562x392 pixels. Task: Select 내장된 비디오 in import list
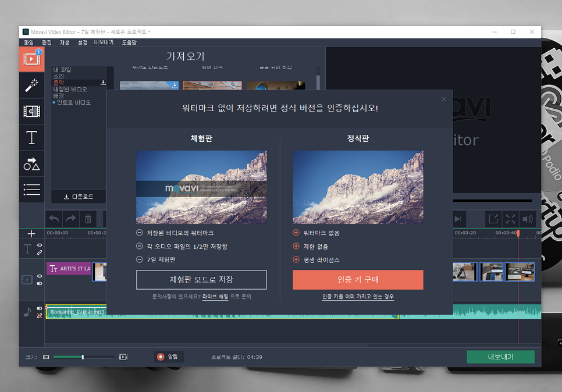click(x=70, y=89)
